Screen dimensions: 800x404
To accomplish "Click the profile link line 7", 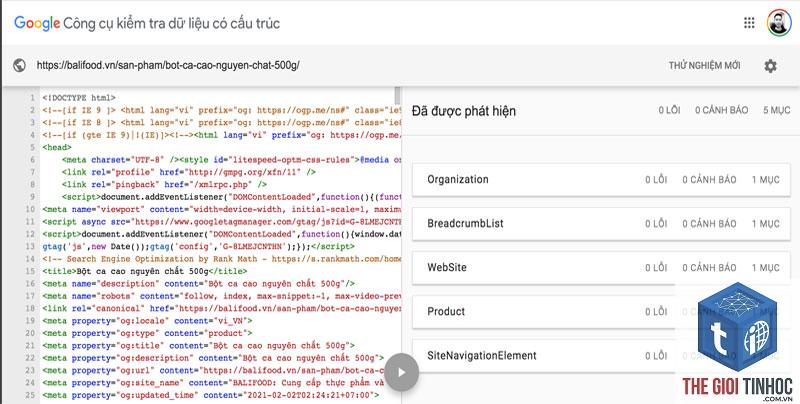I will 189,172.
